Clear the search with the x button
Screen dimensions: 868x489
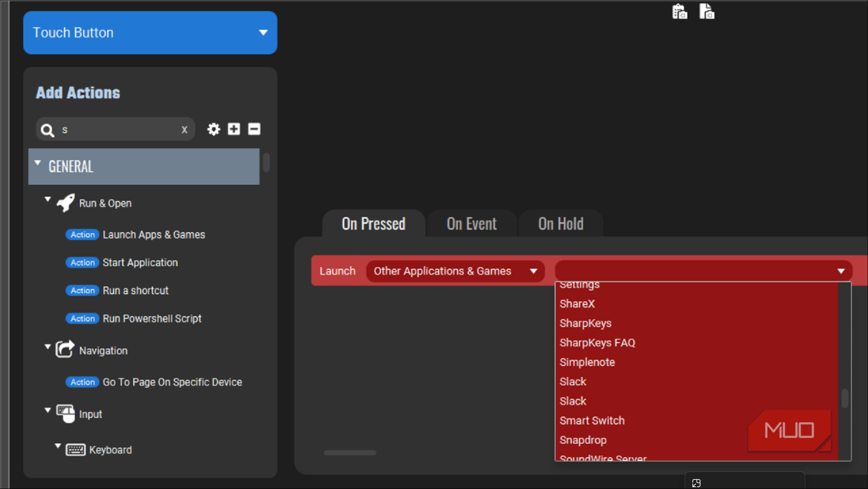[x=184, y=130]
